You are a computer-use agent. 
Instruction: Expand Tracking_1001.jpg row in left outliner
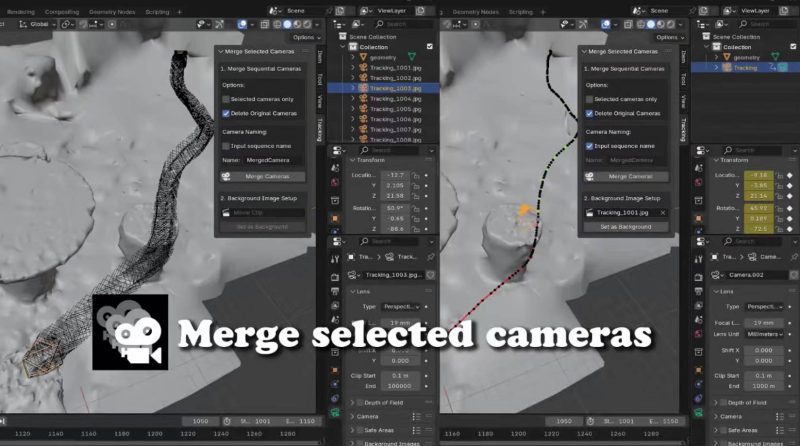coord(353,67)
